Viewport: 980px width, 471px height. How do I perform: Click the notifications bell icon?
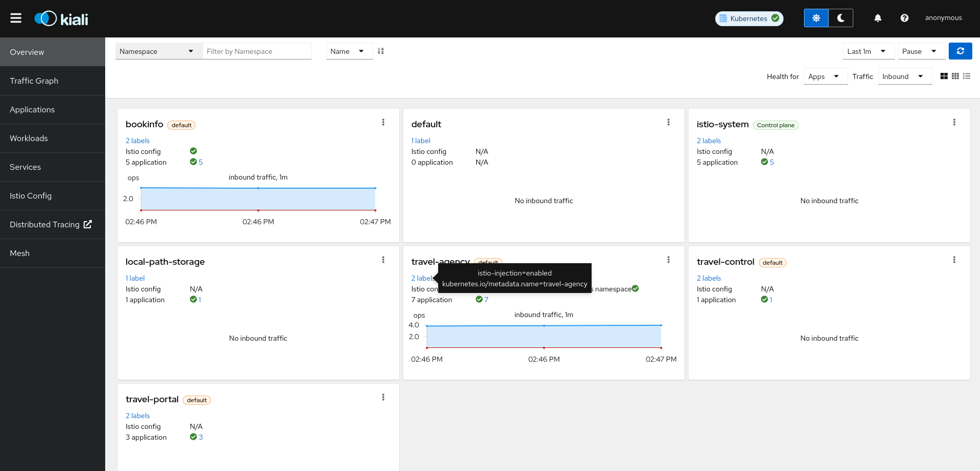878,18
